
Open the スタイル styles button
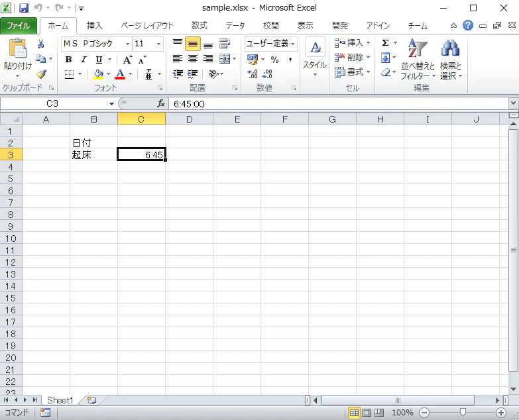pos(315,58)
